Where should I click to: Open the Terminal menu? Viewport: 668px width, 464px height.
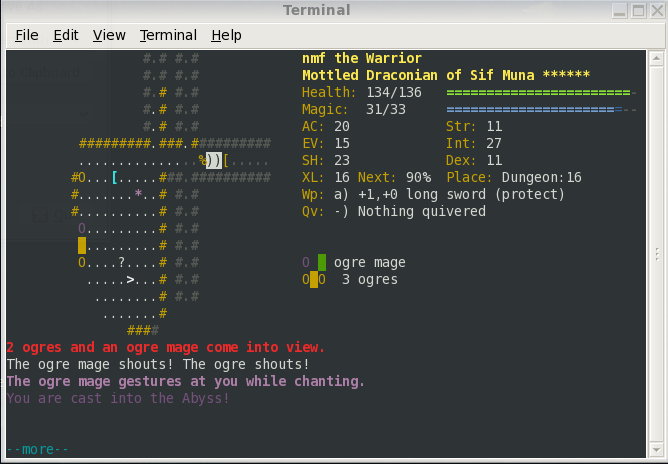168,35
